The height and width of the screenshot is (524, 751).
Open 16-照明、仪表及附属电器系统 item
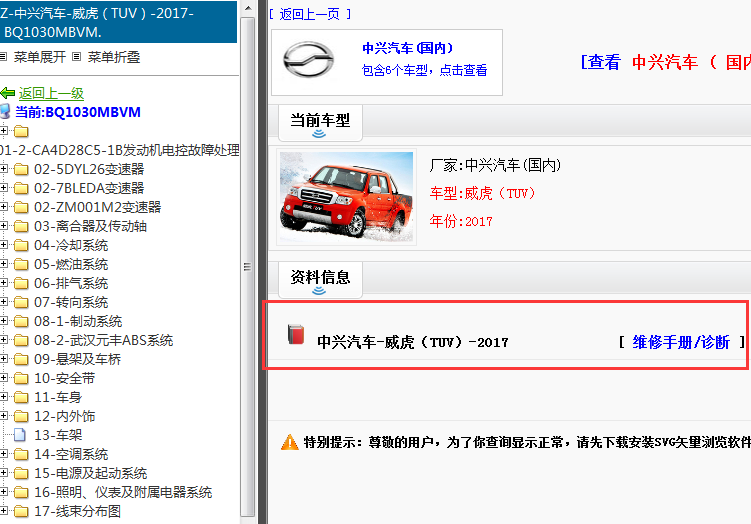coord(123,492)
